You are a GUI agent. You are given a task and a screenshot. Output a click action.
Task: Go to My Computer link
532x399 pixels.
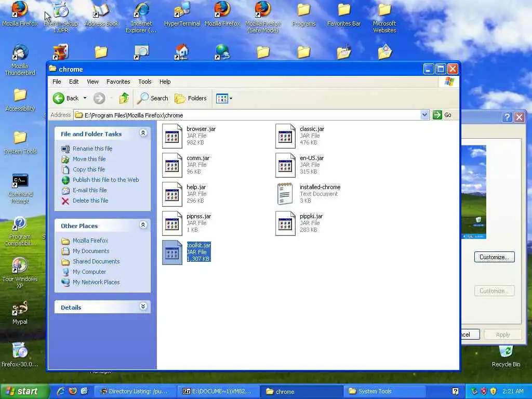(89, 272)
